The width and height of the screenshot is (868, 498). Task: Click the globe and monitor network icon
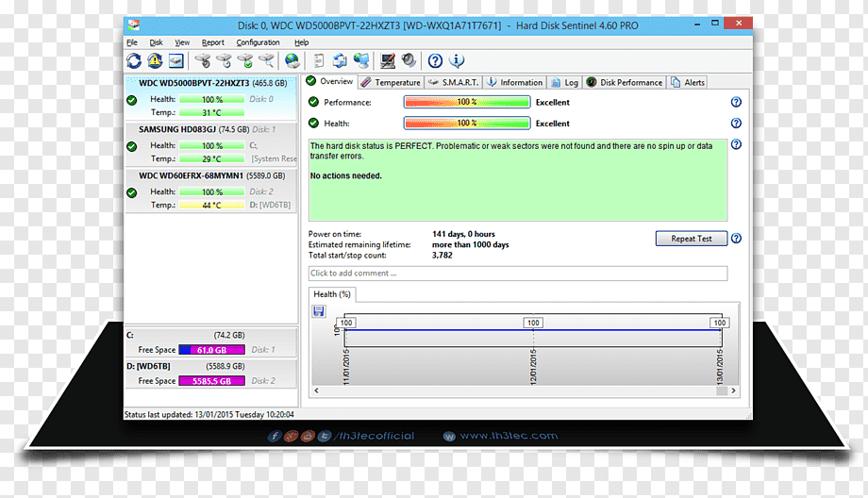tap(361, 61)
